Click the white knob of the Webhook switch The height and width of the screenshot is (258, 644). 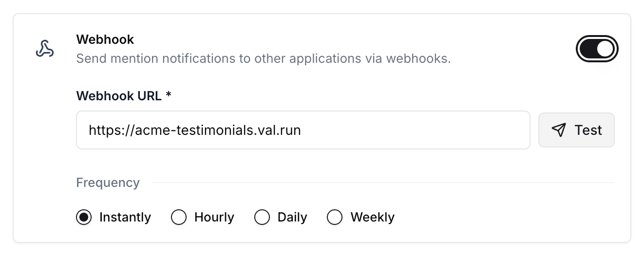[x=605, y=49]
